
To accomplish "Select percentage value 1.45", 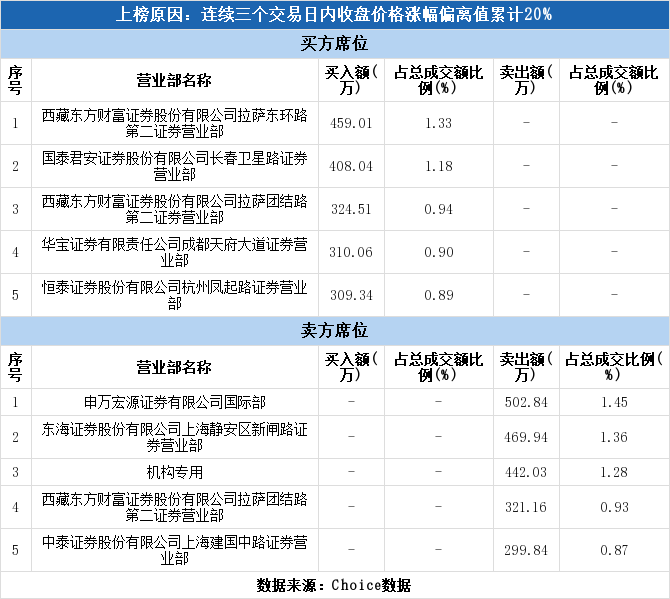I will tap(614, 402).
